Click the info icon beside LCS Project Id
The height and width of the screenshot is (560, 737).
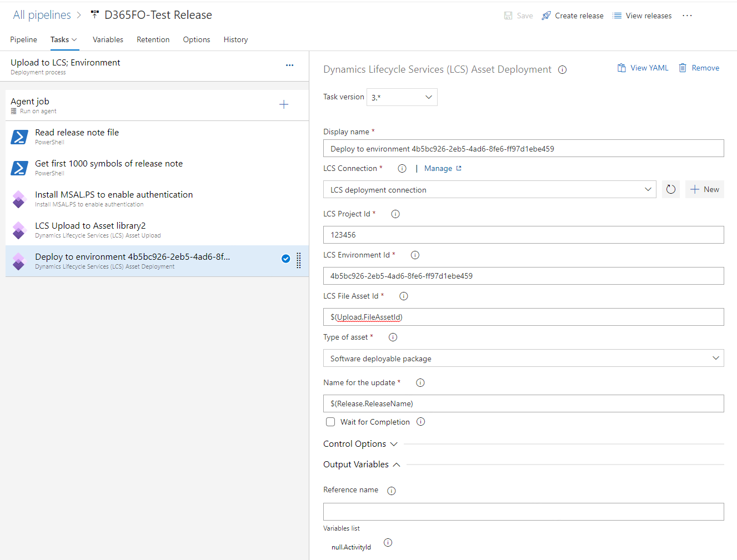pos(395,214)
